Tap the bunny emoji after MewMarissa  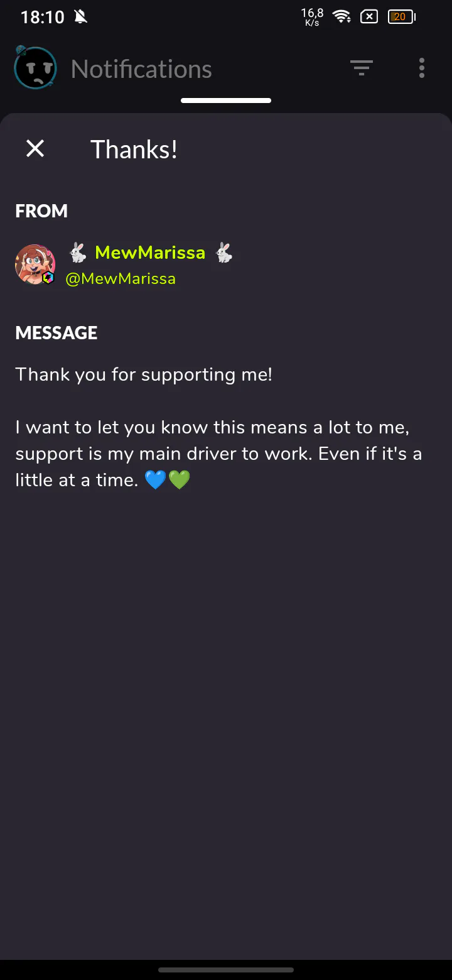[224, 253]
